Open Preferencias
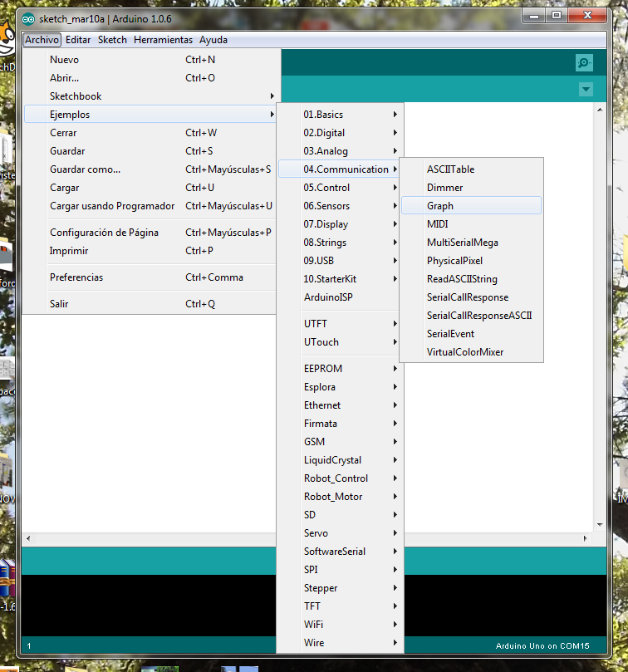Viewport: 628px width, 672px height. (150, 277)
